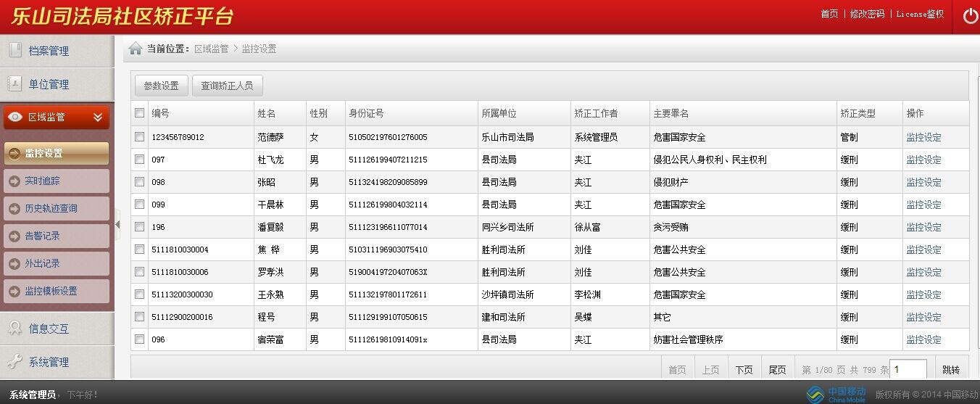
Task: Collapse the sidebar using the splitter arrow
Action: 117,224
